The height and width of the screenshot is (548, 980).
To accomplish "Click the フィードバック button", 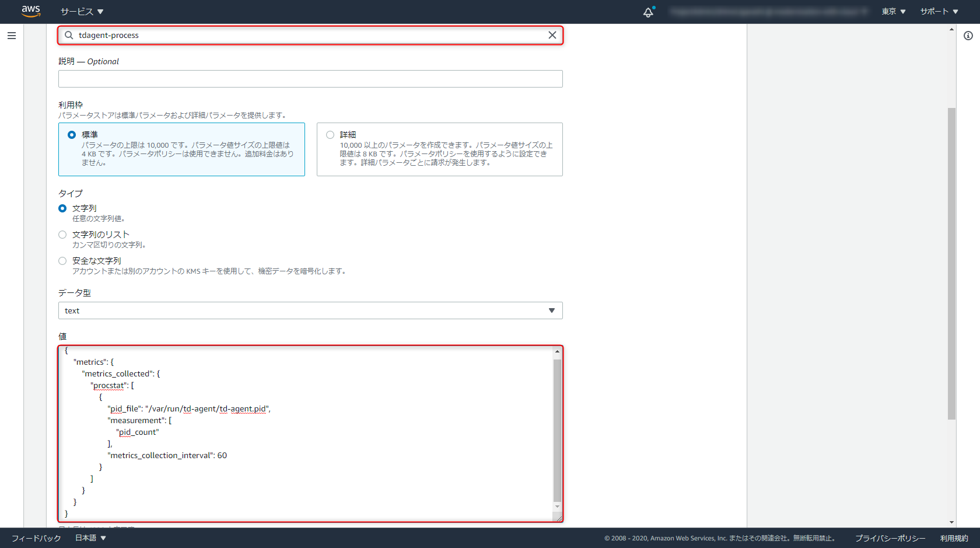I will pos(36,538).
